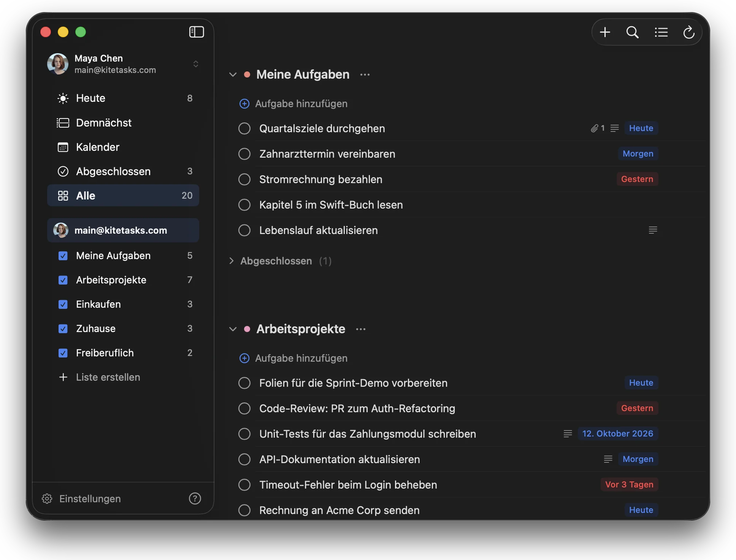Uncheck the Einkaufen list checkbox
This screenshot has width=736, height=560.
(x=63, y=304)
